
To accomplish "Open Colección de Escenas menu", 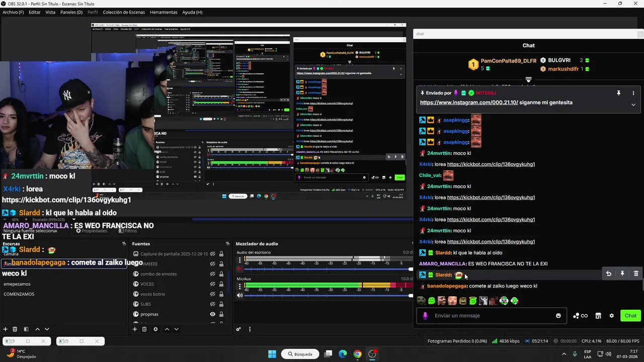I will [124, 12].
